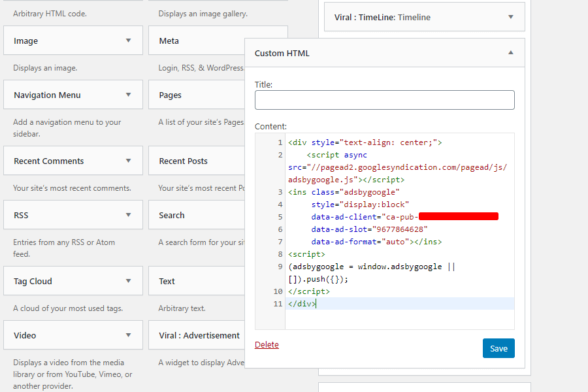Image resolution: width=588 pixels, height=392 pixels.
Task: Click the Navigation Menu widget title
Action: (47, 95)
